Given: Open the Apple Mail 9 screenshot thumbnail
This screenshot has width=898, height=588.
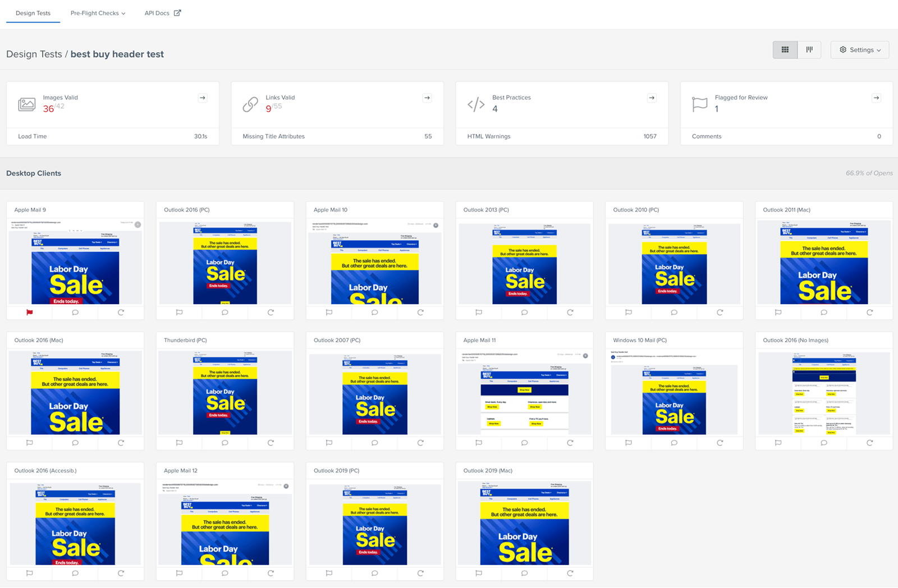Looking at the screenshot, I should click(75, 262).
